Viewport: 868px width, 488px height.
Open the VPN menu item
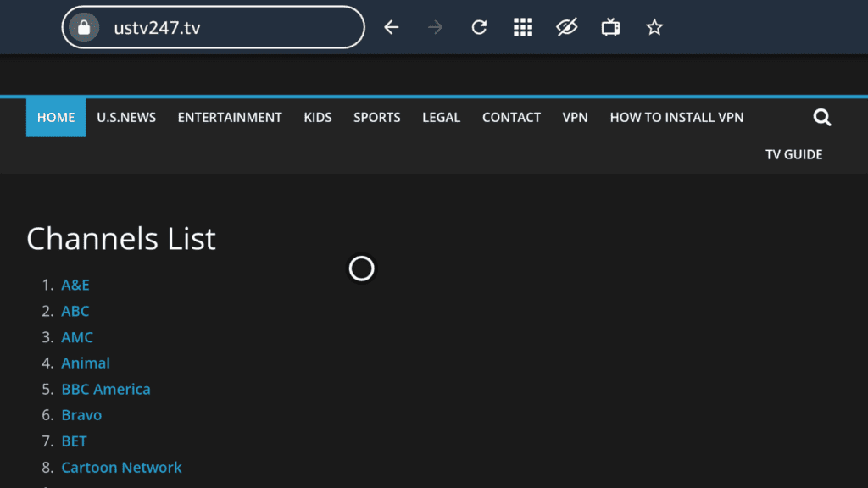coord(576,117)
